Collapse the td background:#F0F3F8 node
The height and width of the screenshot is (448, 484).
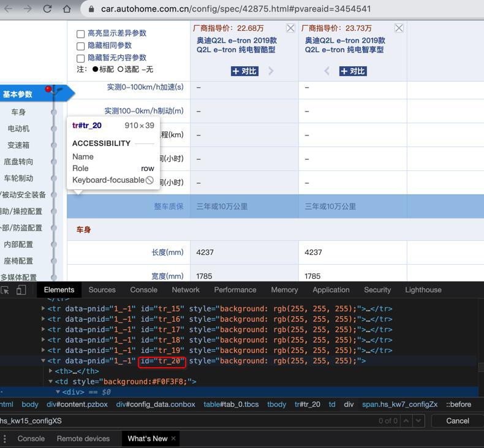[x=51, y=381]
